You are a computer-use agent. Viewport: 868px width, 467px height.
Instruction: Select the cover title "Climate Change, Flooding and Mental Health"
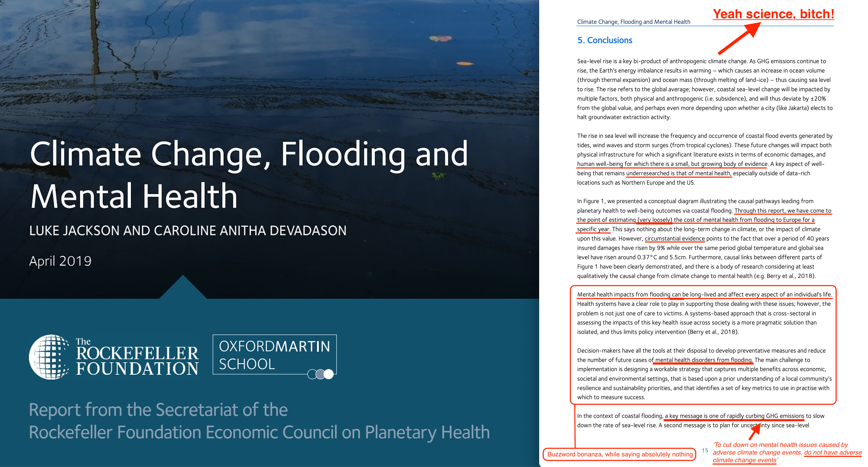click(x=249, y=175)
